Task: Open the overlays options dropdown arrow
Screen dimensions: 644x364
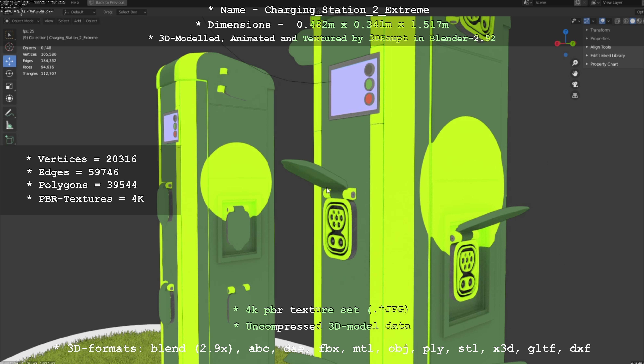Action: pyautogui.click(x=609, y=21)
